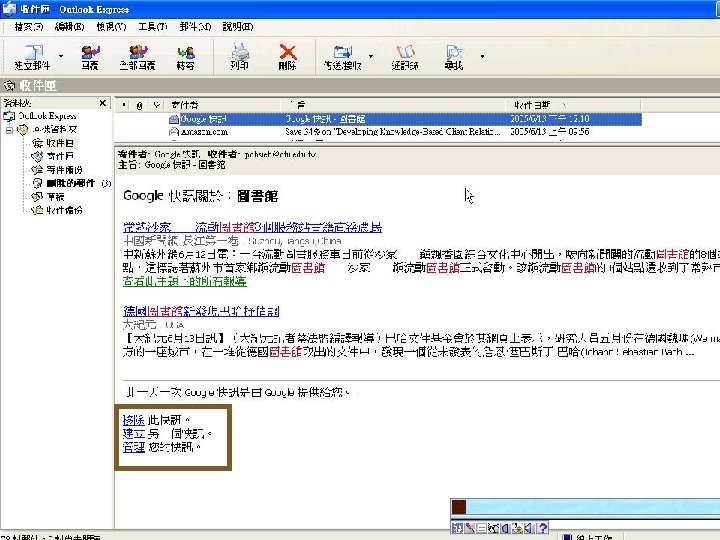The height and width of the screenshot is (540, 720).
Task: Click the 列印 (Print) printer icon
Action: click(x=240, y=52)
